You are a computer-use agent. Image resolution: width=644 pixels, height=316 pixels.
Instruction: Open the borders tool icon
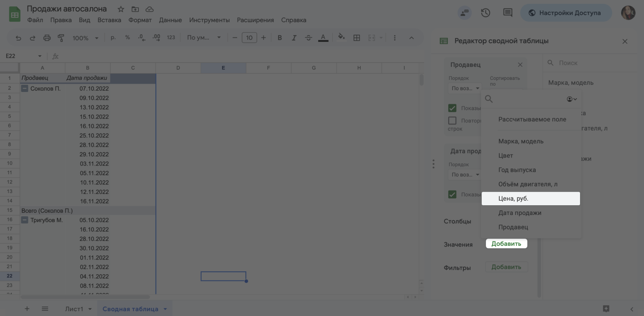tap(357, 38)
